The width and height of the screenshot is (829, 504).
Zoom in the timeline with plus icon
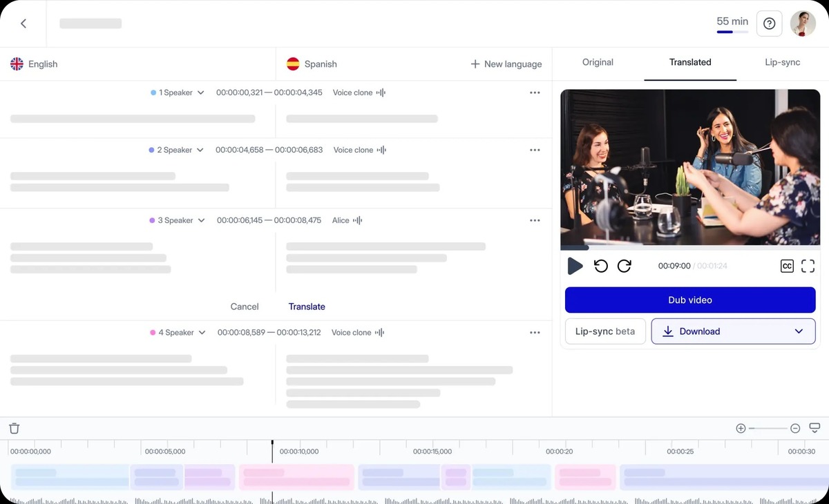click(x=741, y=428)
